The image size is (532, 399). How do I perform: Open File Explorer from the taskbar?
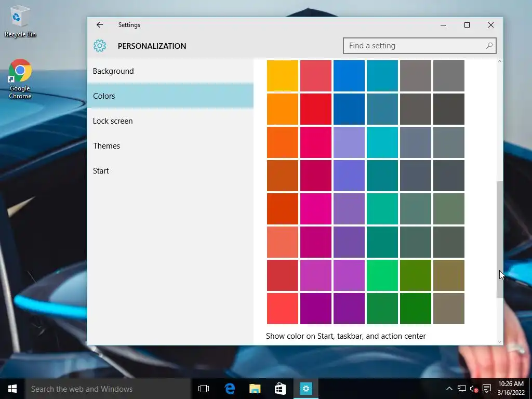[x=255, y=389]
